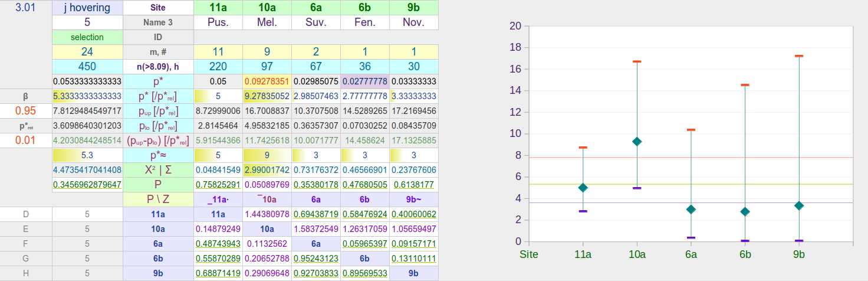Image resolution: width=868 pixels, height=281 pixels.
Task: Click the green 'selection' cell
Action: click(x=87, y=37)
